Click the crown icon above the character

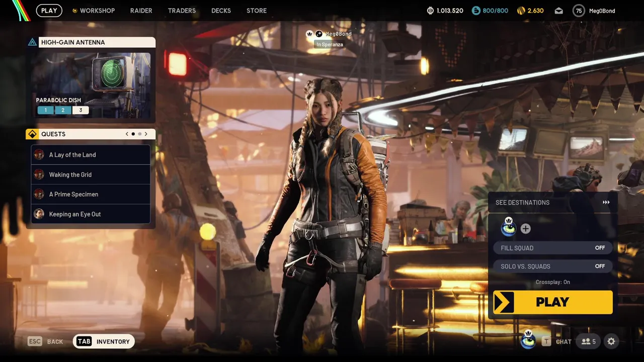(x=310, y=34)
